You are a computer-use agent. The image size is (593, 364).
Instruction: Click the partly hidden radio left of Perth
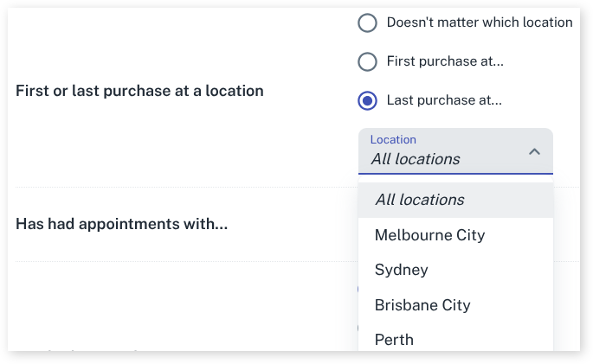pos(358,329)
